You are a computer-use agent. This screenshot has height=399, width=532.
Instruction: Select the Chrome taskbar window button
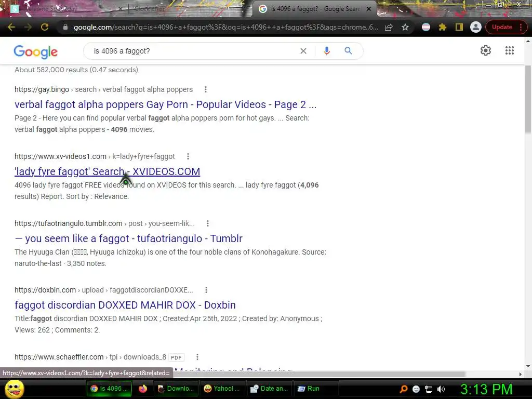coord(109,389)
